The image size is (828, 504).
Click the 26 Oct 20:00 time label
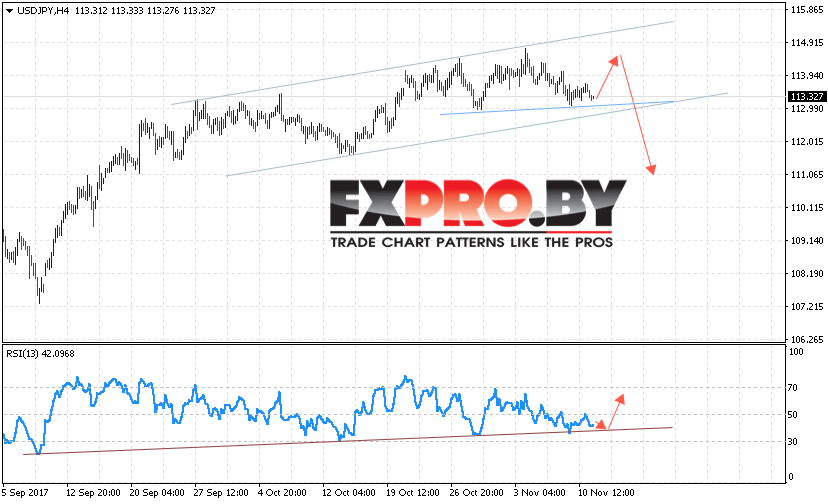tap(476, 493)
